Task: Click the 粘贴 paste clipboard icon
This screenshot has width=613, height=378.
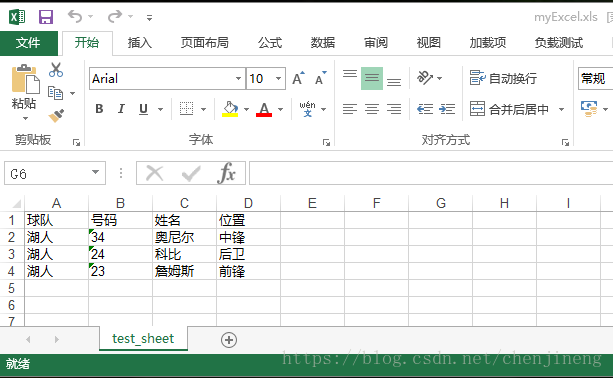Action: click(25, 79)
